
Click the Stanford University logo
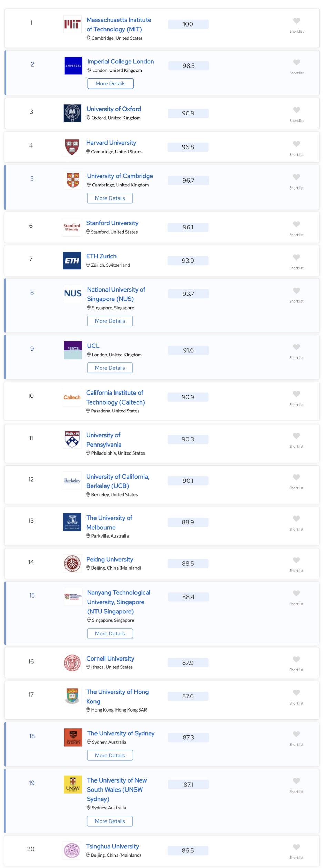72,227
